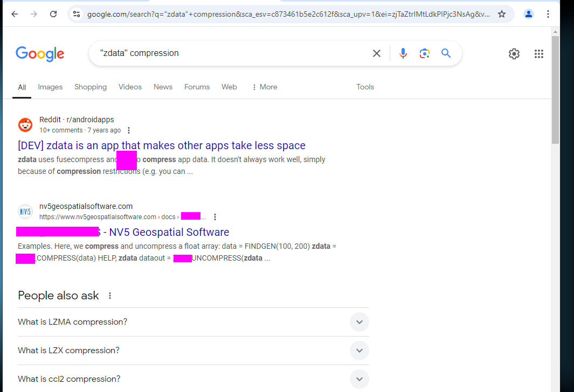Open the NV5 Geospatial Software result
The height and width of the screenshot is (392, 574).
[x=123, y=232]
